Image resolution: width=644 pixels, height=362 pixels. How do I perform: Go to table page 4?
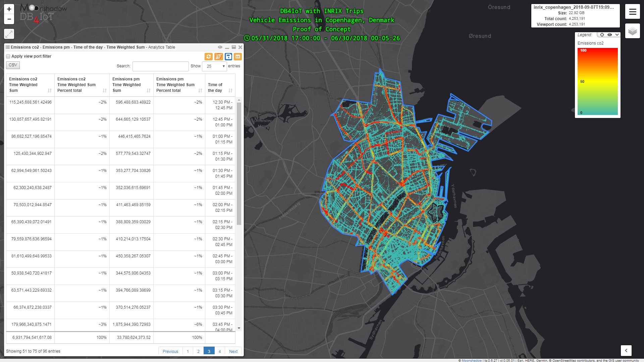pos(220,351)
